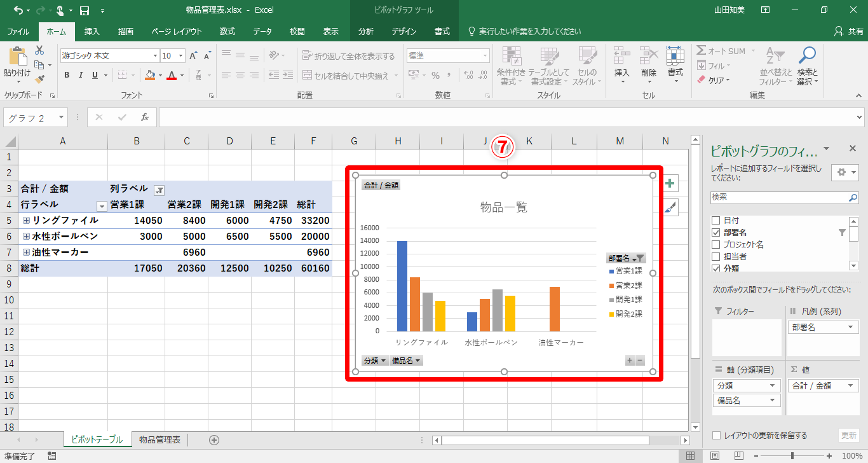Increase the font size
This screenshot has width=868, height=463.
tap(193, 56)
